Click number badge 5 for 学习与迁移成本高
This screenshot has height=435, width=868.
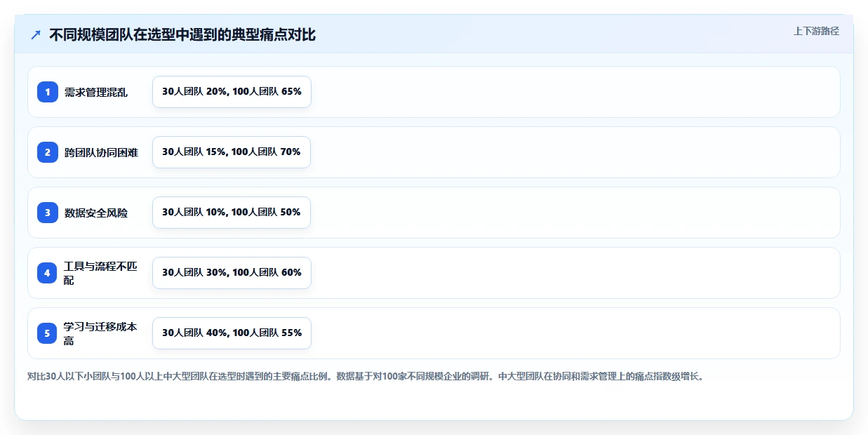click(x=48, y=333)
